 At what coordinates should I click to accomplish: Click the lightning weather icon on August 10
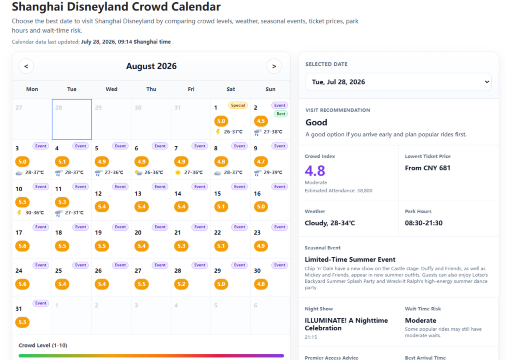pos(19,213)
